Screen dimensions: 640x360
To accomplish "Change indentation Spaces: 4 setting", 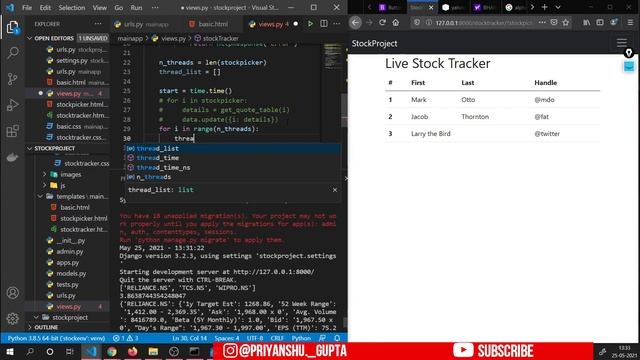I will 227,338.
